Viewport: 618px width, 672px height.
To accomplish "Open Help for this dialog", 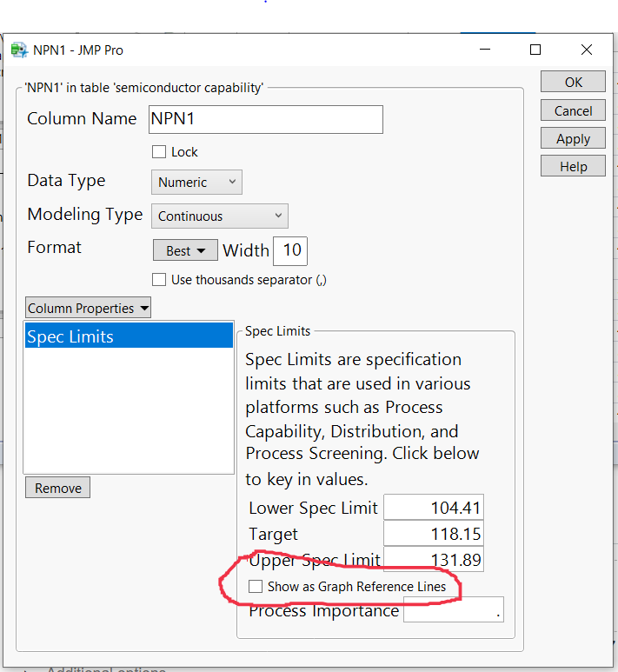I will tap(573, 167).
